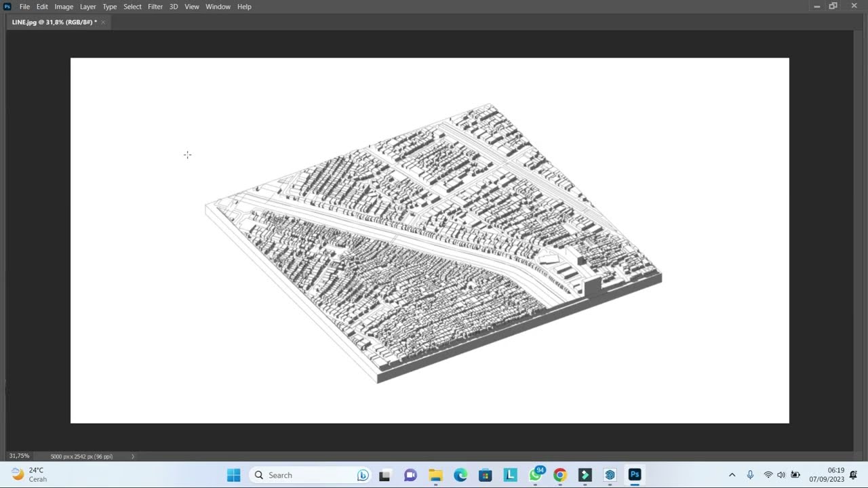Open Wi-Fi network settings icon

point(768,475)
